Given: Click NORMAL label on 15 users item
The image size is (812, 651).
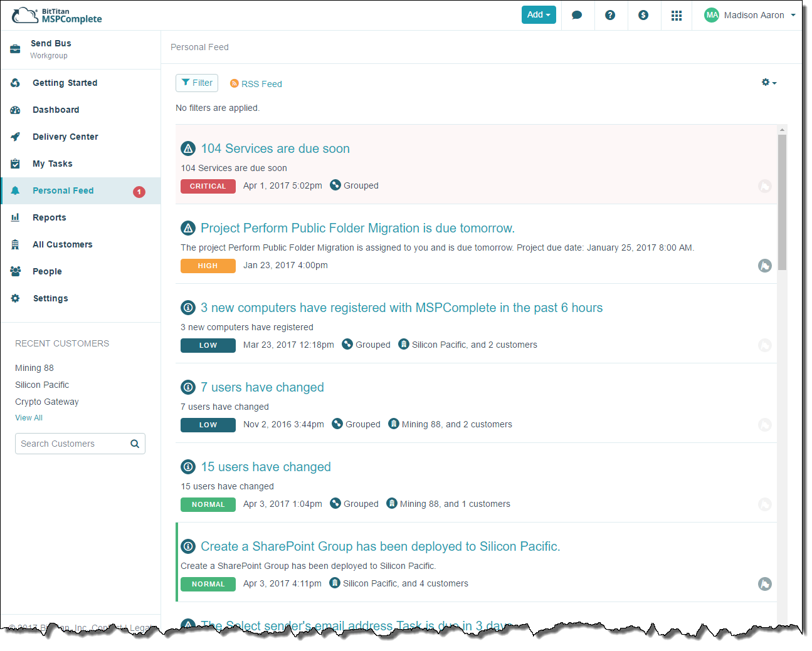Looking at the screenshot, I should click(208, 504).
